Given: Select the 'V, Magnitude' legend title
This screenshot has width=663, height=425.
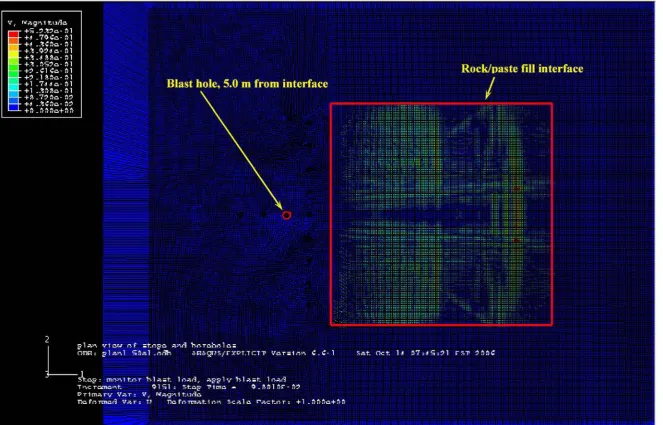Looking at the screenshot, I should tap(37, 23).
